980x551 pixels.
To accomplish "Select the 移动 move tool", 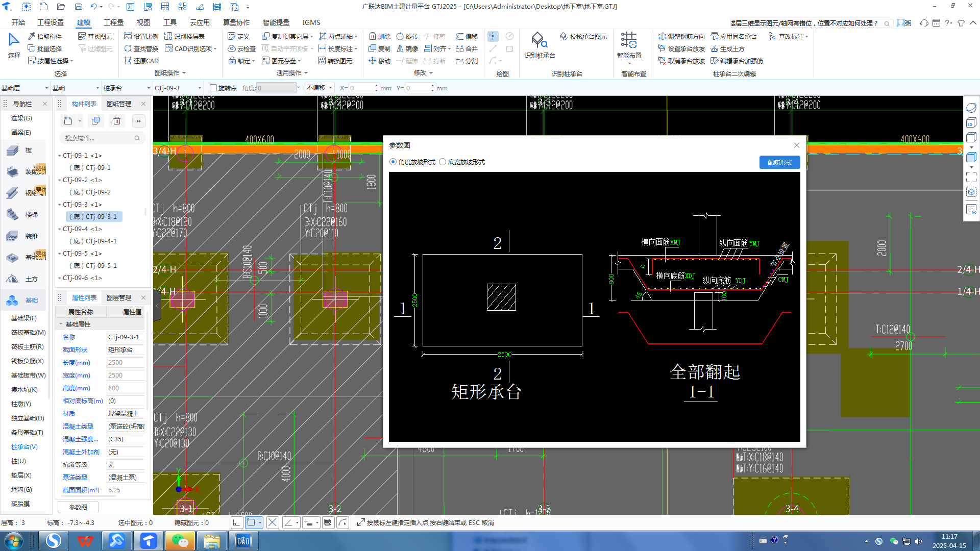I will click(380, 61).
